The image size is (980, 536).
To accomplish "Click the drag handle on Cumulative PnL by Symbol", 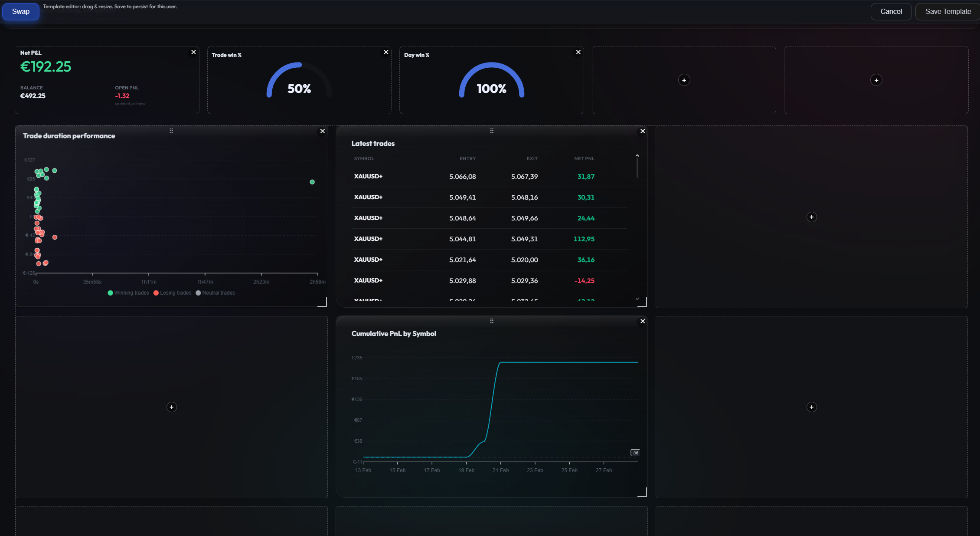I will pyautogui.click(x=491, y=321).
